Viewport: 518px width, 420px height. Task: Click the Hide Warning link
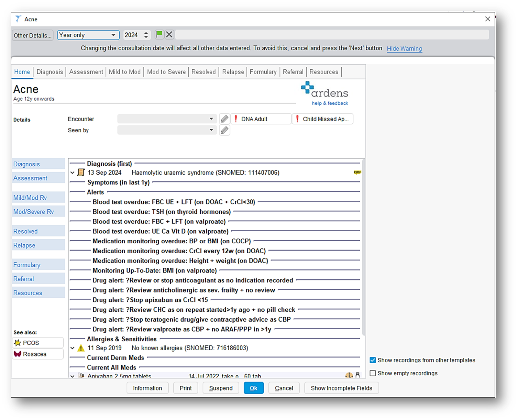[404, 48]
